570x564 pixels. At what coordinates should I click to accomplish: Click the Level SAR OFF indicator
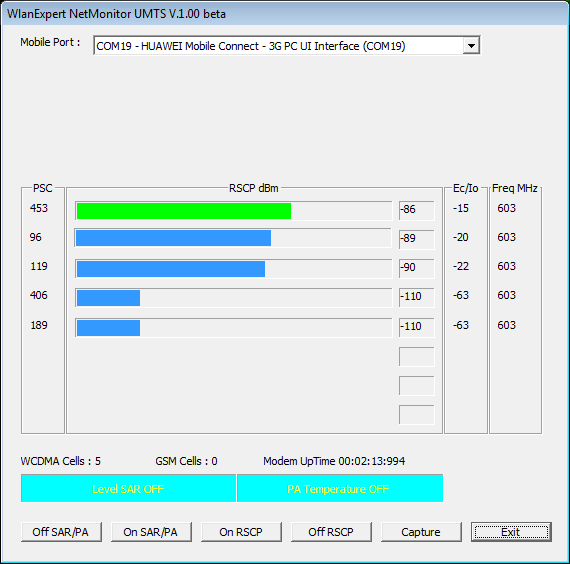[128, 488]
